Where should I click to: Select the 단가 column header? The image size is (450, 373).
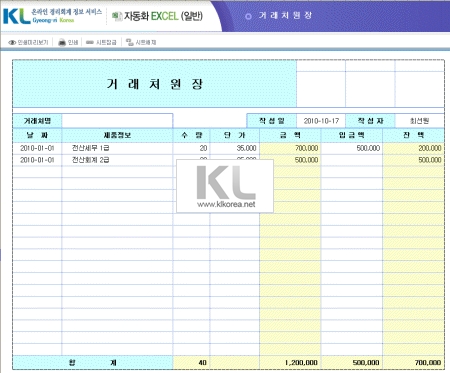pyautogui.click(x=235, y=135)
